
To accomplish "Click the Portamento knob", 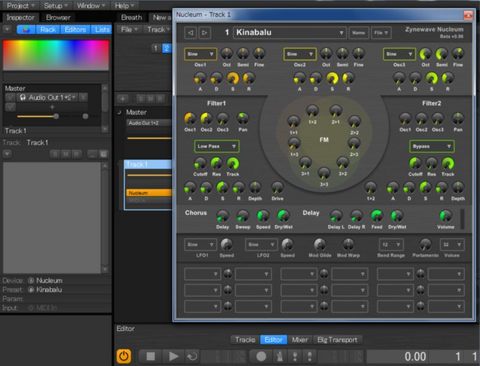I will pyautogui.click(x=425, y=245).
